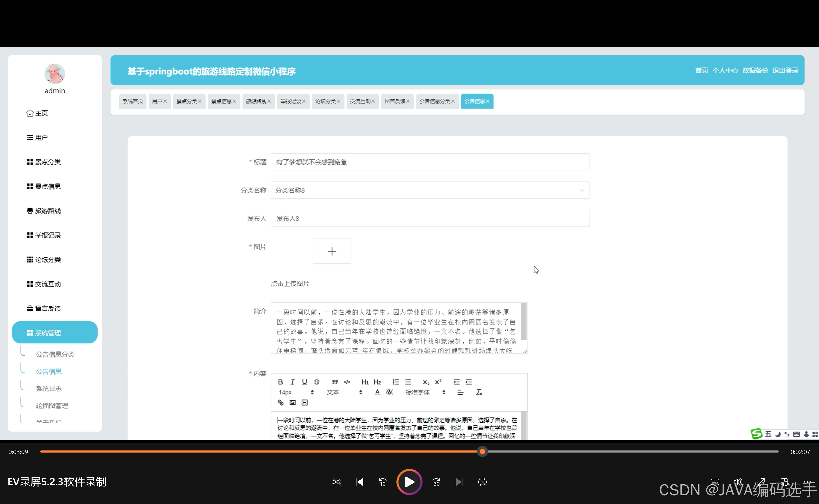
Task: Click the video progress slider handle
Action: (482, 452)
